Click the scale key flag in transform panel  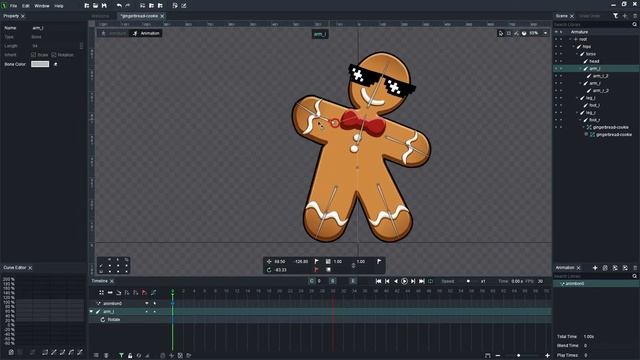pos(379,261)
